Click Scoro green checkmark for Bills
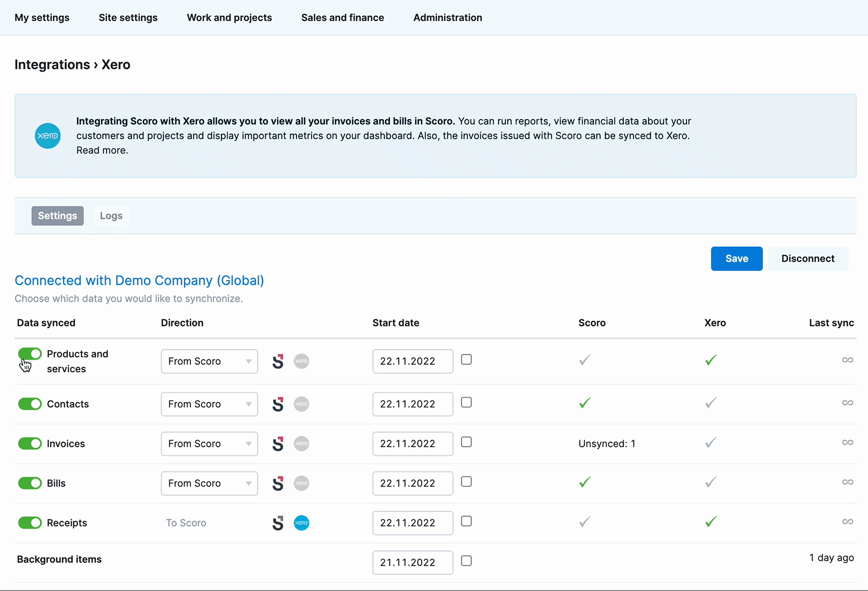868x591 pixels. coord(585,482)
